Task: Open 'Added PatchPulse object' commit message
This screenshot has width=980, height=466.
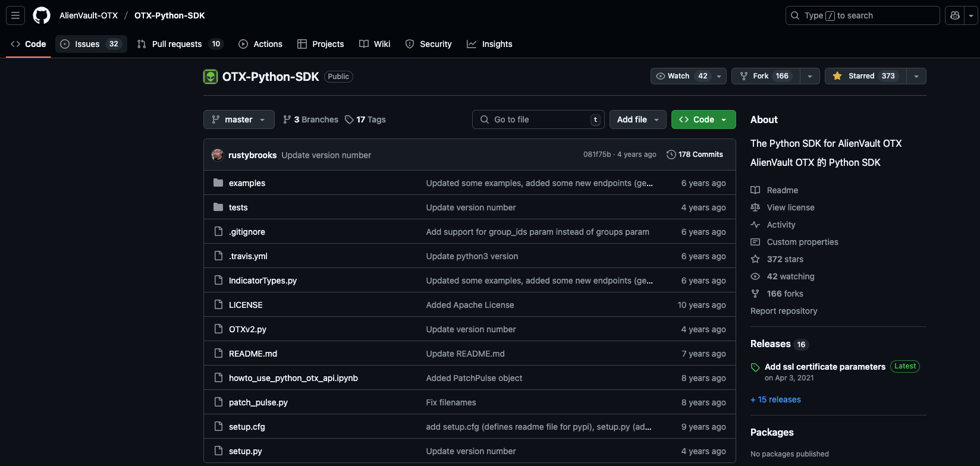Action: (x=474, y=378)
